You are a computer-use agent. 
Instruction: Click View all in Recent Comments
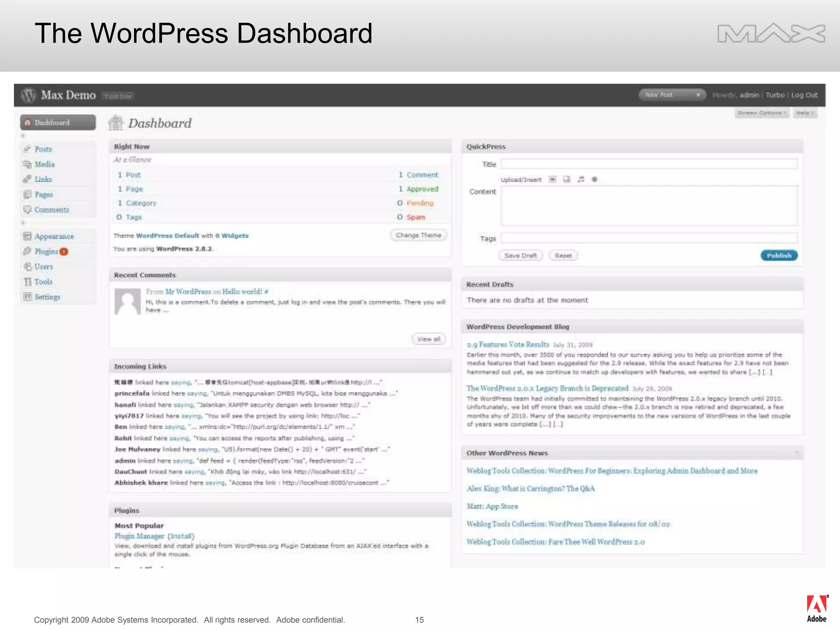click(x=429, y=339)
